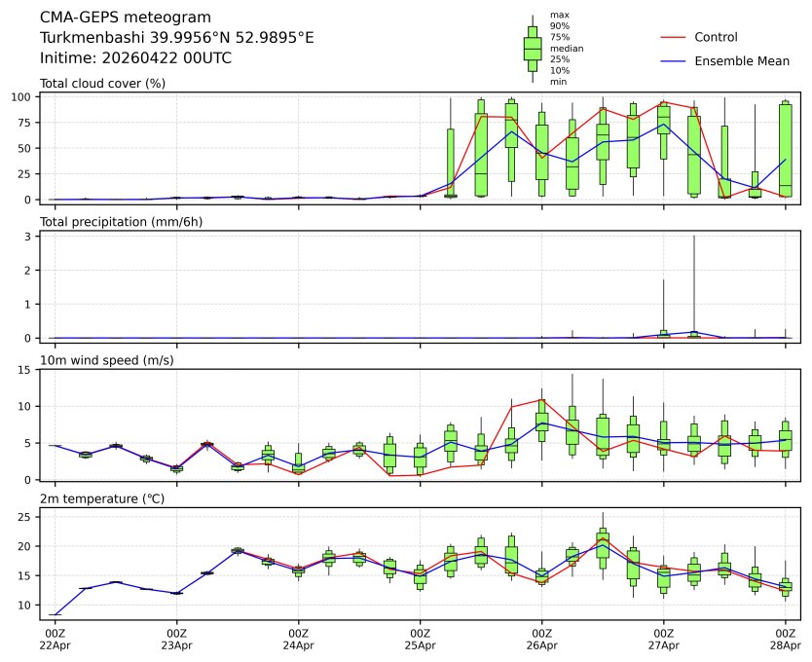
Task: Click the blue Ensemble Mean line sample
Action: pyautogui.click(x=674, y=61)
